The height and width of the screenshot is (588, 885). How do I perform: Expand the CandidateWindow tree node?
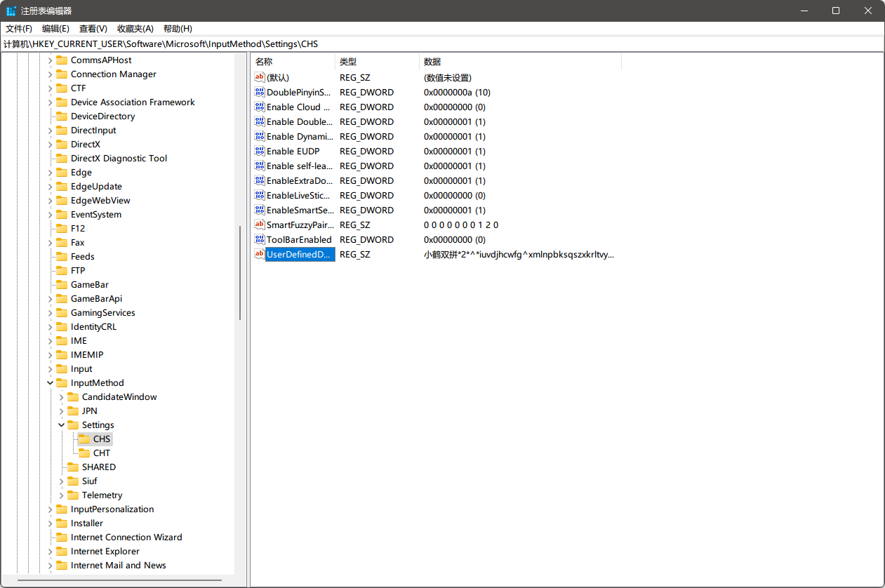click(61, 397)
